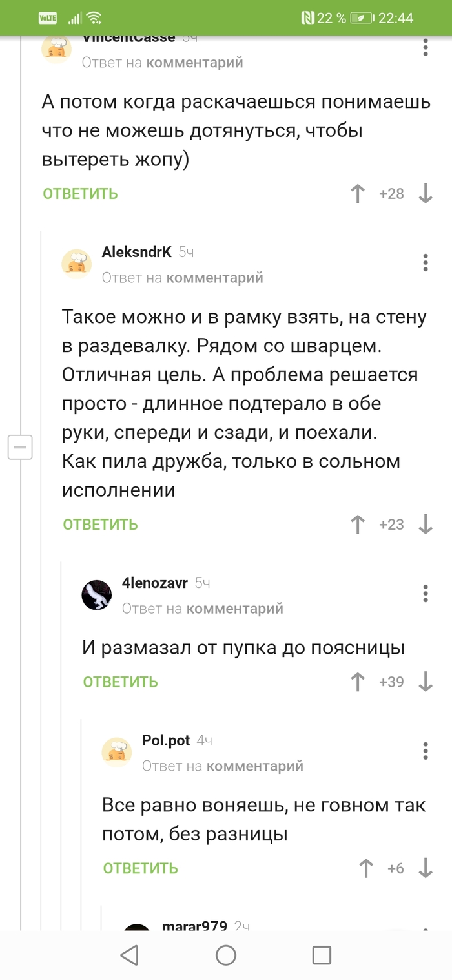Tap ОТВЕТИТЬ under Pol.pot's comment
Screen dimensions: 452x980
tap(139, 868)
